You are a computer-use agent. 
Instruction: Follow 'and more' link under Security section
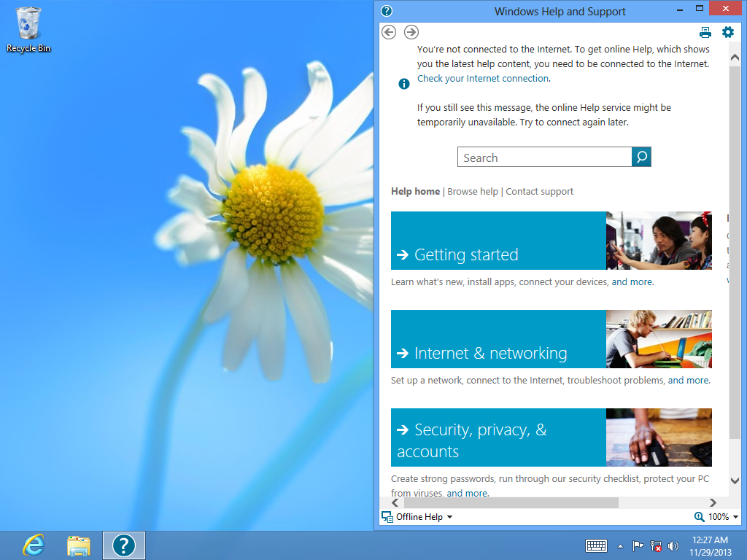point(467,493)
